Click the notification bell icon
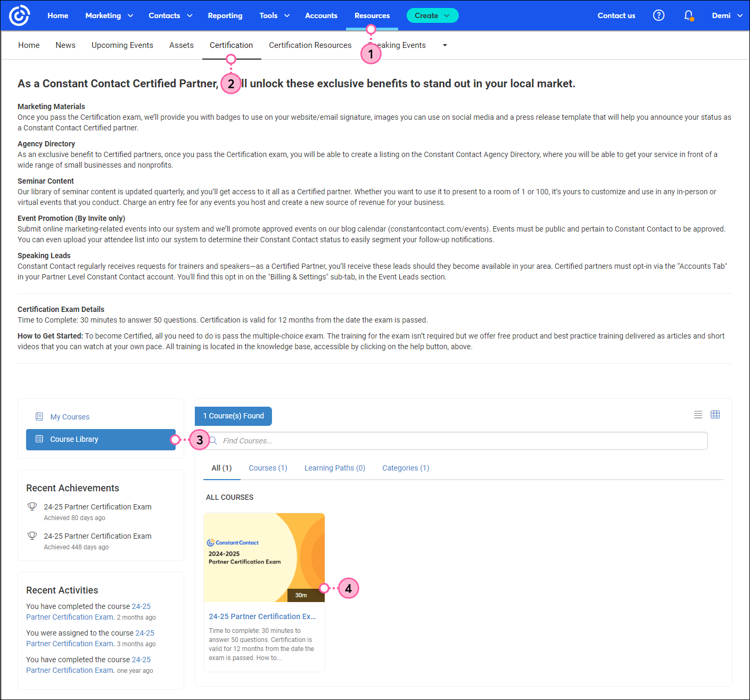750x700 pixels. click(x=688, y=15)
